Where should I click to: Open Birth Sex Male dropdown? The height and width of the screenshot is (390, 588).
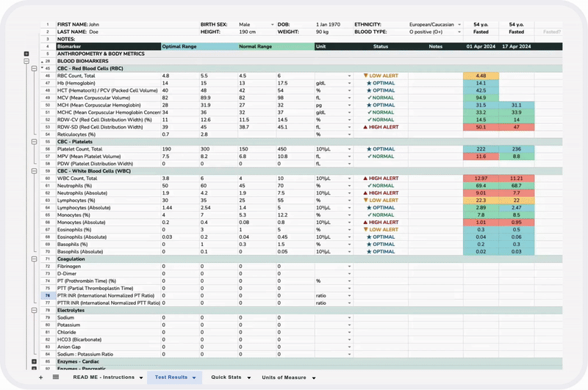coord(272,24)
